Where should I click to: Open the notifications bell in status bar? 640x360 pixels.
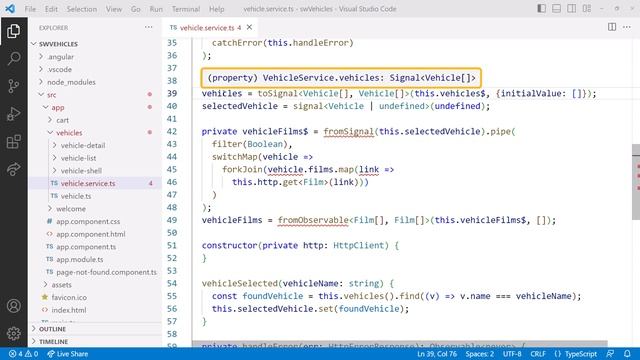tap(627, 354)
